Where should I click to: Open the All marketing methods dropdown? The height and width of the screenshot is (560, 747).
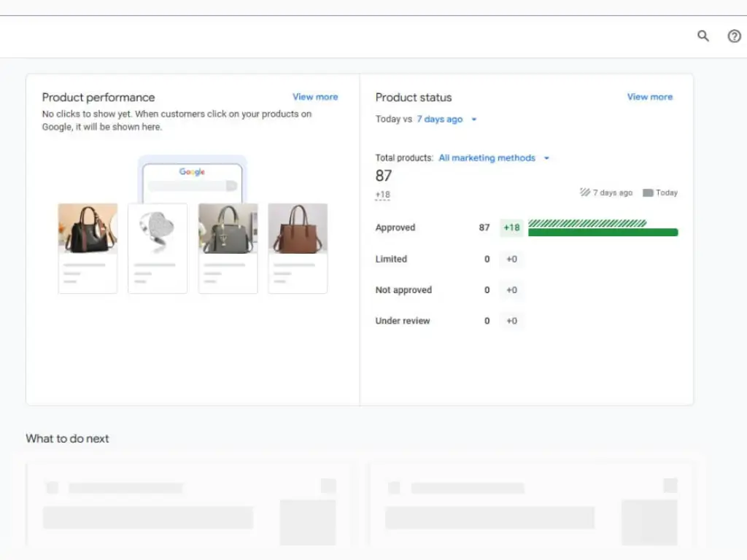click(494, 157)
